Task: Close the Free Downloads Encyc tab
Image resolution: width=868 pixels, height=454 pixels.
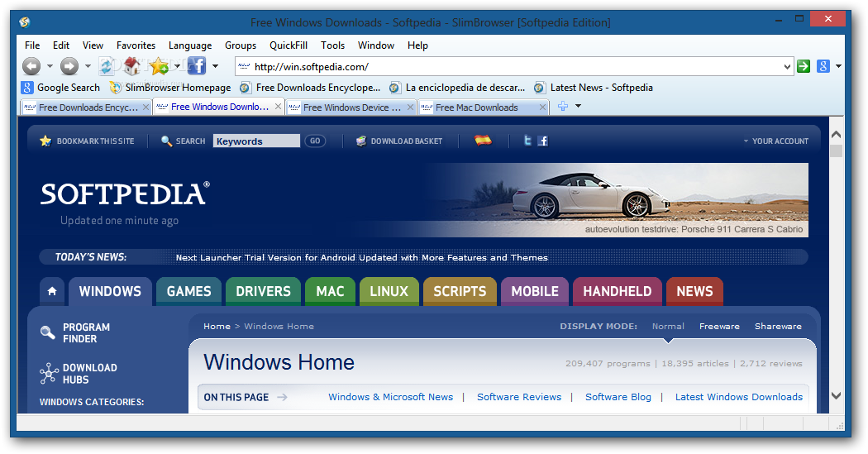Action: click(145, 108)
